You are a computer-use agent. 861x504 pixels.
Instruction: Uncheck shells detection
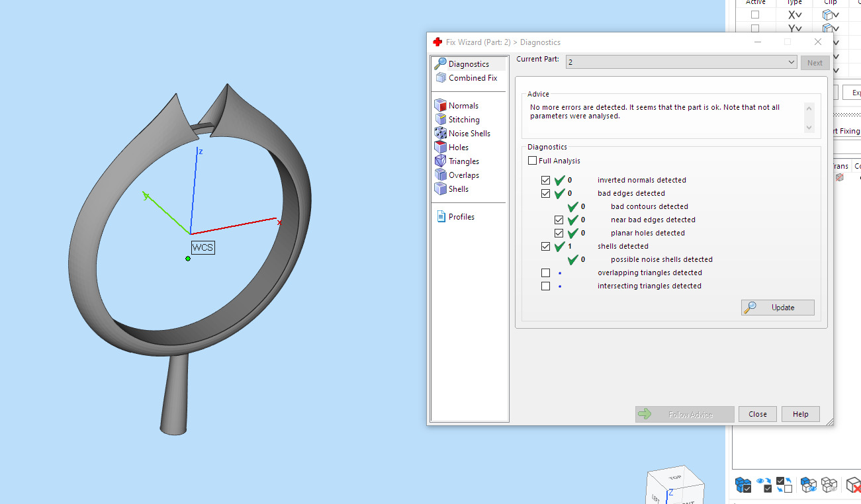point(545,246)
